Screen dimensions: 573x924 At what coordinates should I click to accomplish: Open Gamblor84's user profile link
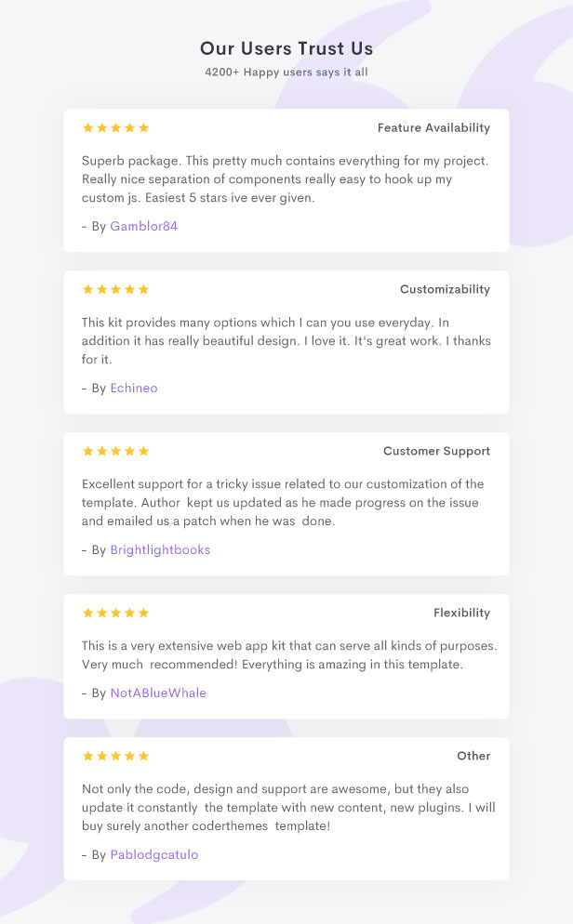click(142, 225)
